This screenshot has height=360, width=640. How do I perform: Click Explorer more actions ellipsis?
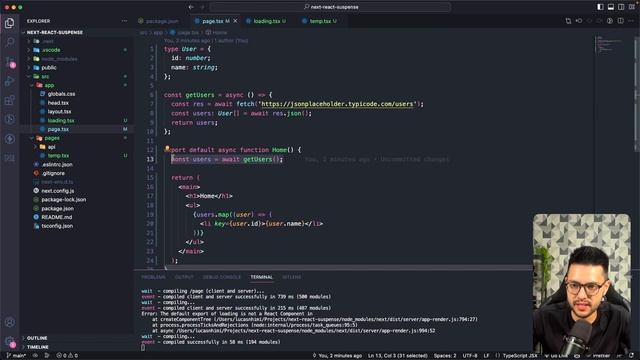coord(124,21)
